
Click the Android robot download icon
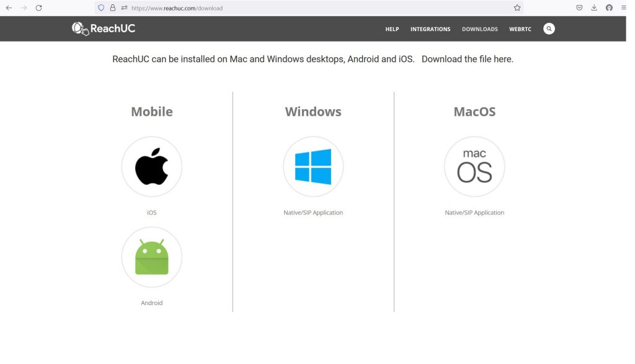click(152, 257)
